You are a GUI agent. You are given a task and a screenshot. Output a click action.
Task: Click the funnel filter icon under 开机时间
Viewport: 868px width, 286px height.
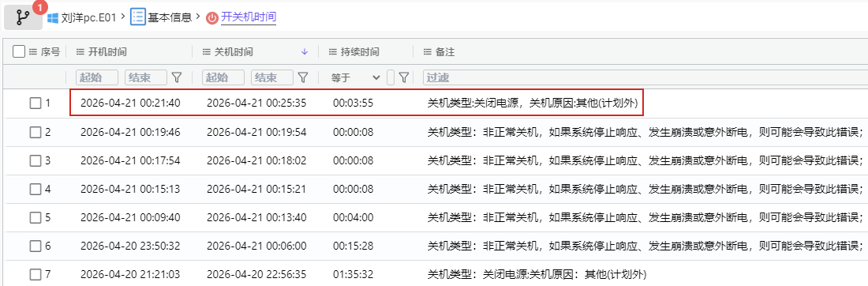click(177, 77)
